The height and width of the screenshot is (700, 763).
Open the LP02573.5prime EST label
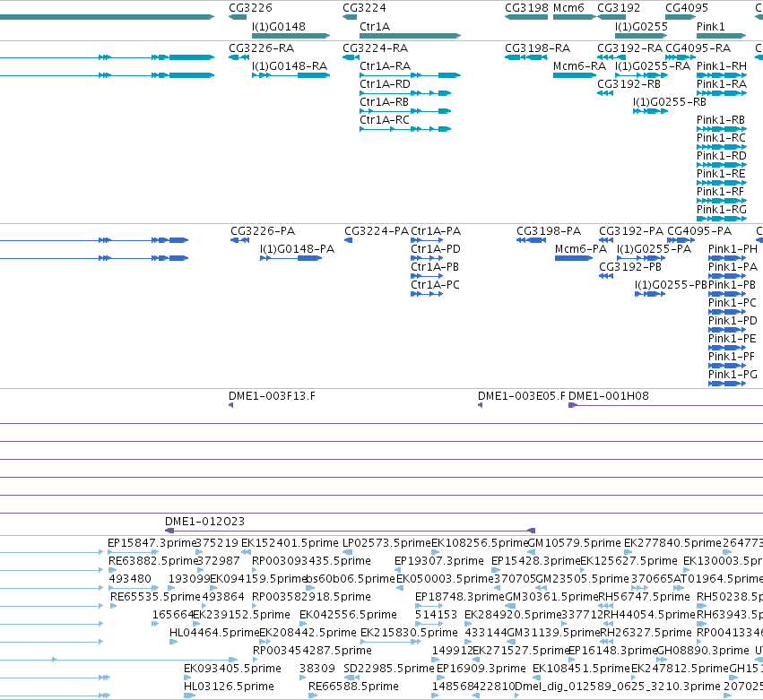point(386,543)
